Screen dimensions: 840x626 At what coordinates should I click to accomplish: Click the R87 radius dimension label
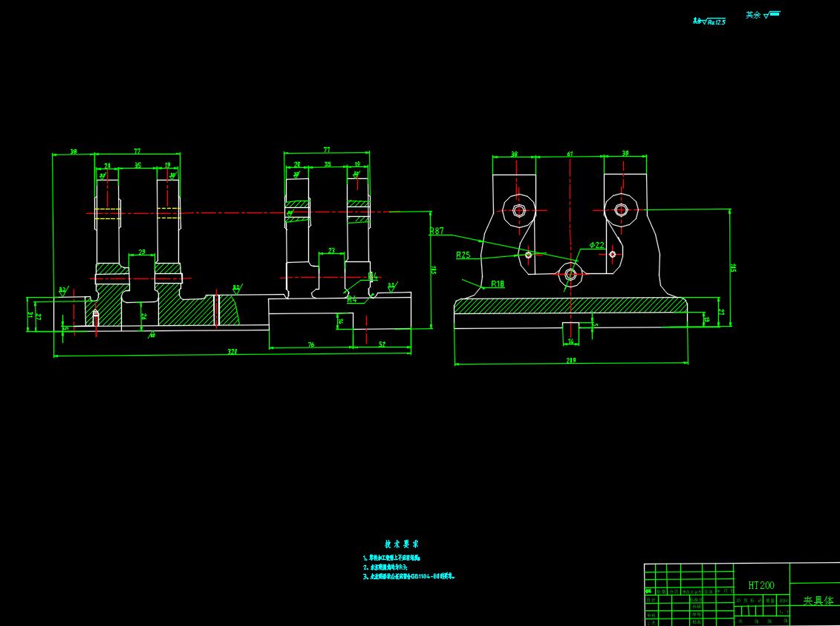pos(437,232)
